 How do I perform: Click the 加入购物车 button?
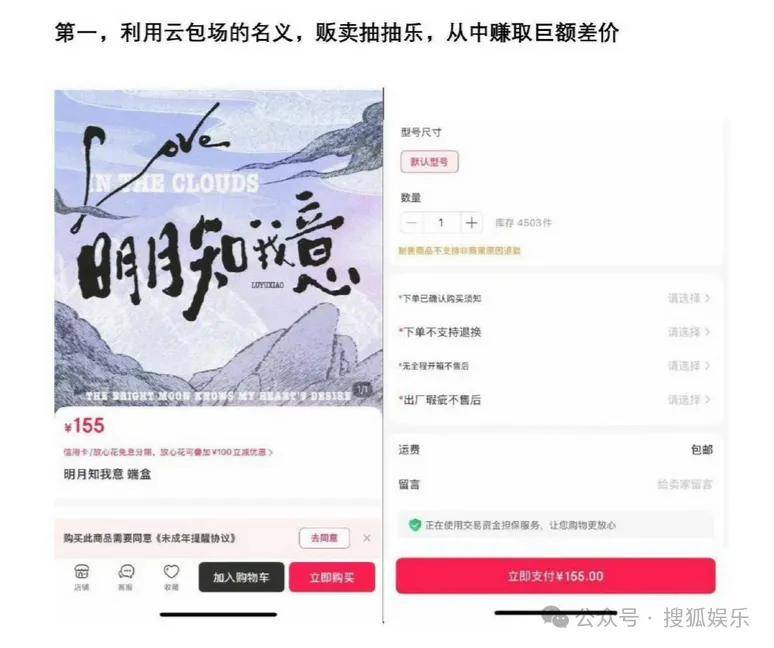pos(241,577)
